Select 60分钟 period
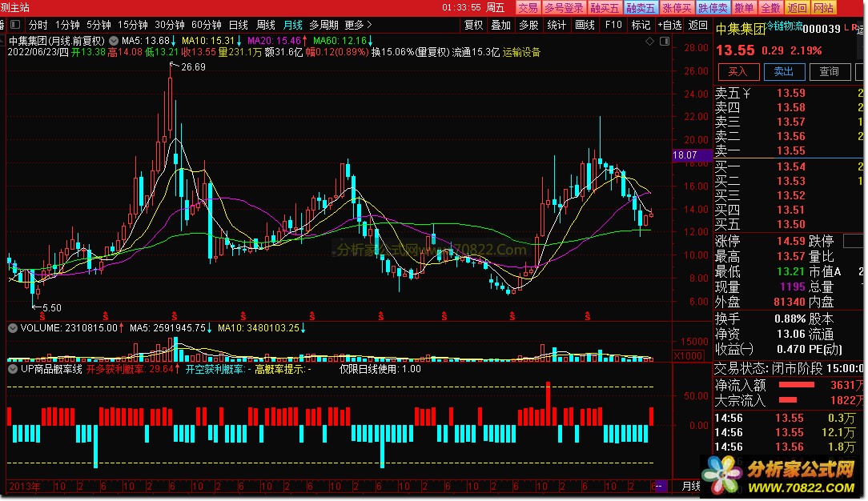Viewport: 868px width, 501px height. click(207, 25)
